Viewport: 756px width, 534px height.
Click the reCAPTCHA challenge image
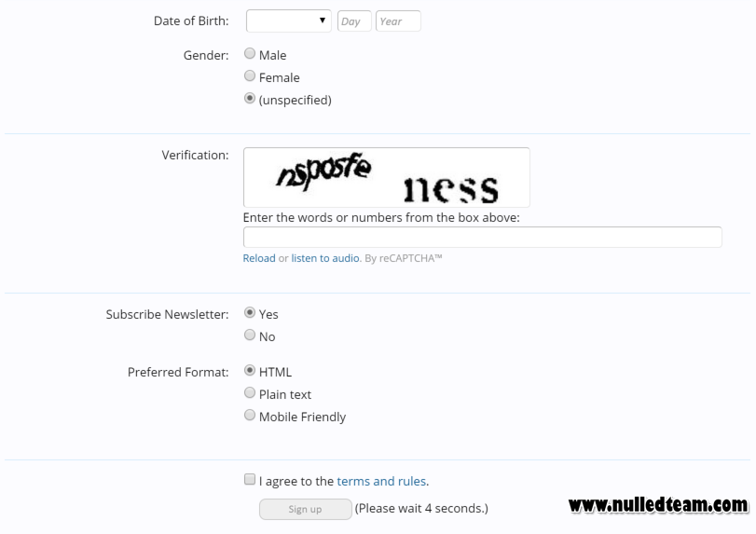click(387, 177)
